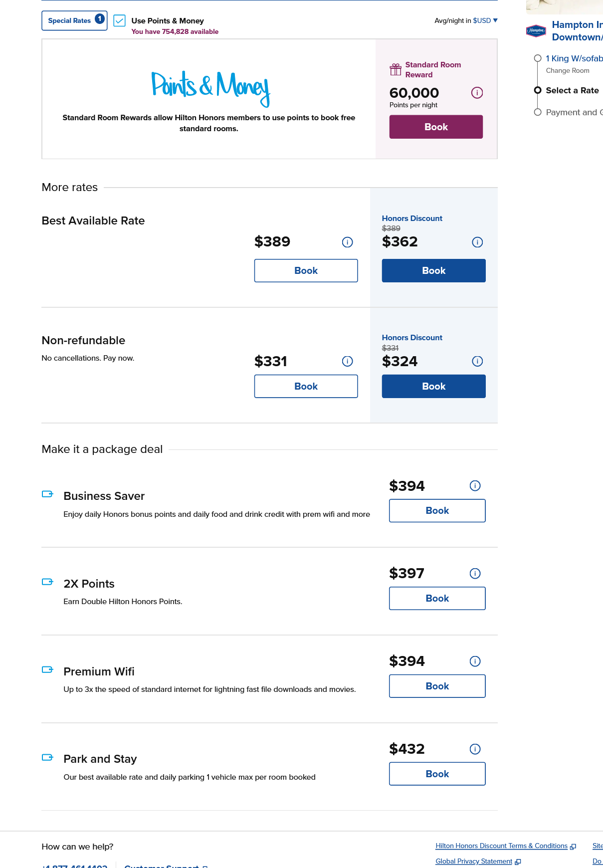
Task: Open the Special Rates selector
Action: click(74, 20)
